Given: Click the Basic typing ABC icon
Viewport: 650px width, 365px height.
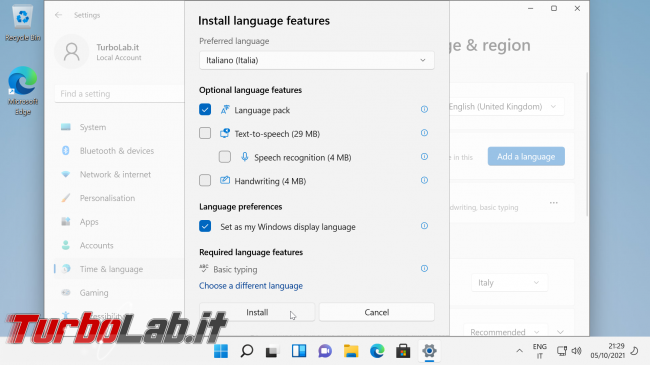Looking at the screenshot, I should pos(204,268).
